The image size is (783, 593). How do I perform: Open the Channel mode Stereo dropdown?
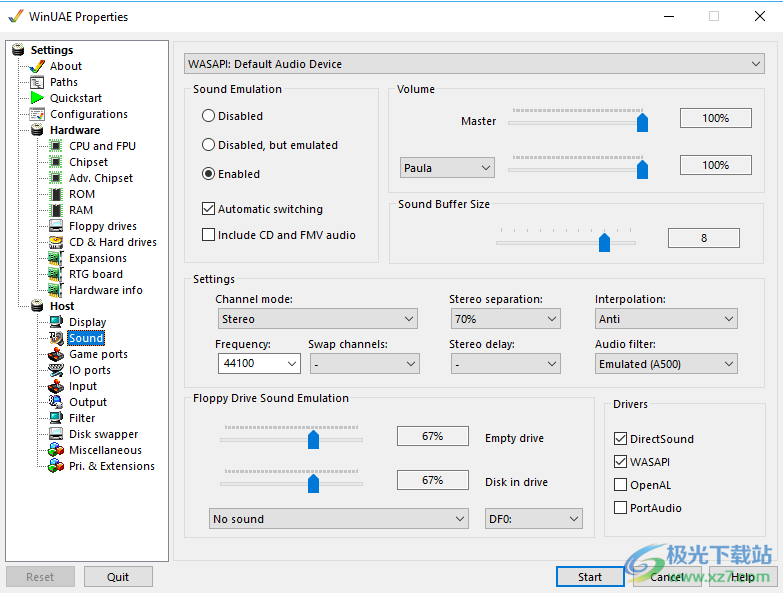pos(318,318)
